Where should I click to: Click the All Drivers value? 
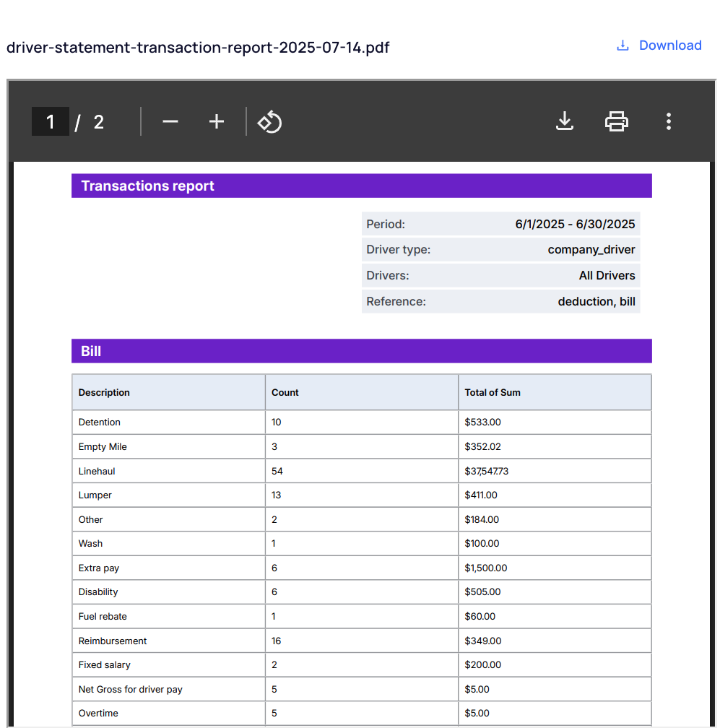click(607, 275)
